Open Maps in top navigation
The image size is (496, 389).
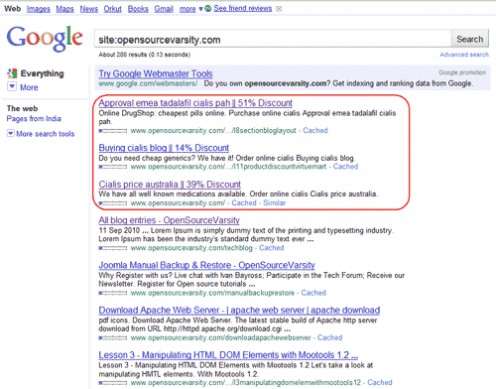[x=65, y=9]
